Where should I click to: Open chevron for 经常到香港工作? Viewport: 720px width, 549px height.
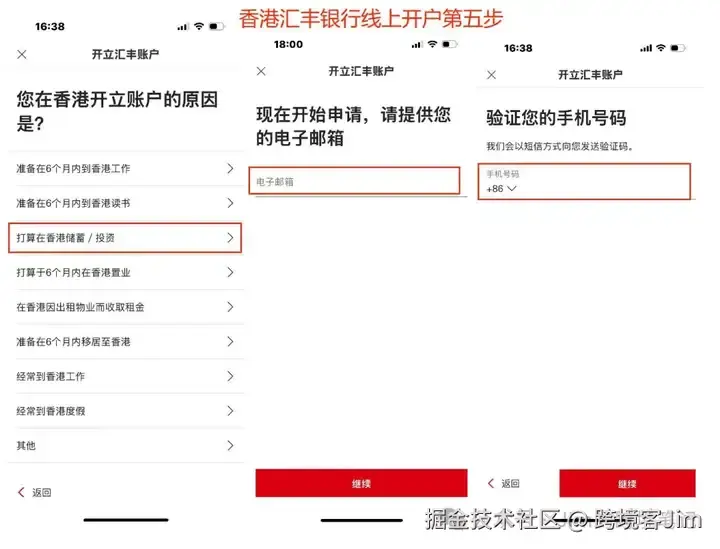(231, 376)
